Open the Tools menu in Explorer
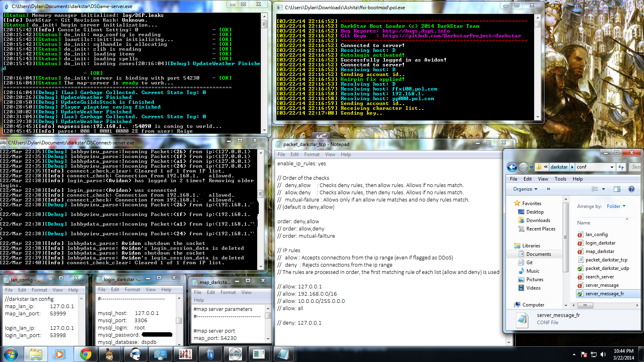This screenshot has height=362, width=644. 560,179
